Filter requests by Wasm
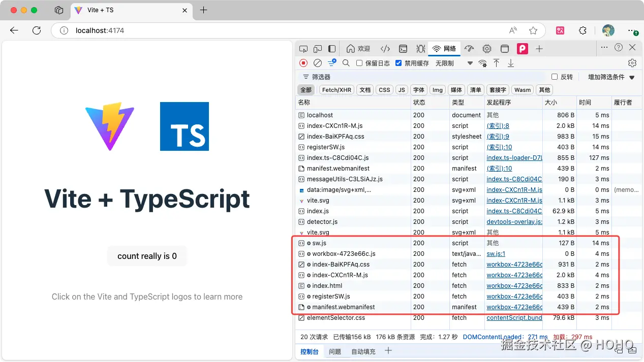 [x=522, y=90]
